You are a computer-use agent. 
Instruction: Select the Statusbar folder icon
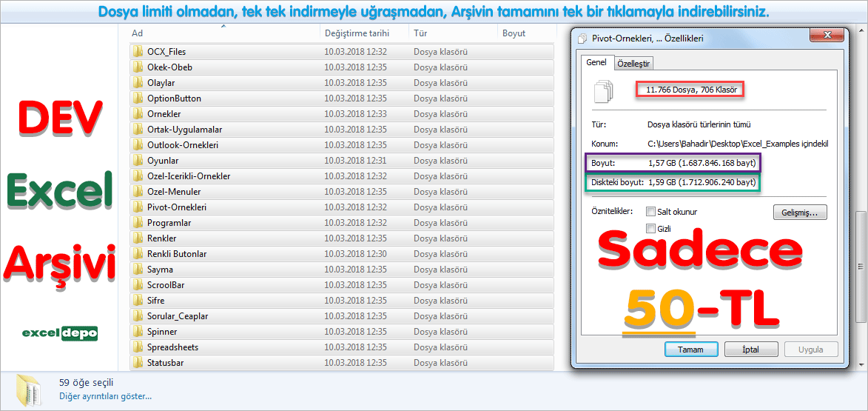138,363
